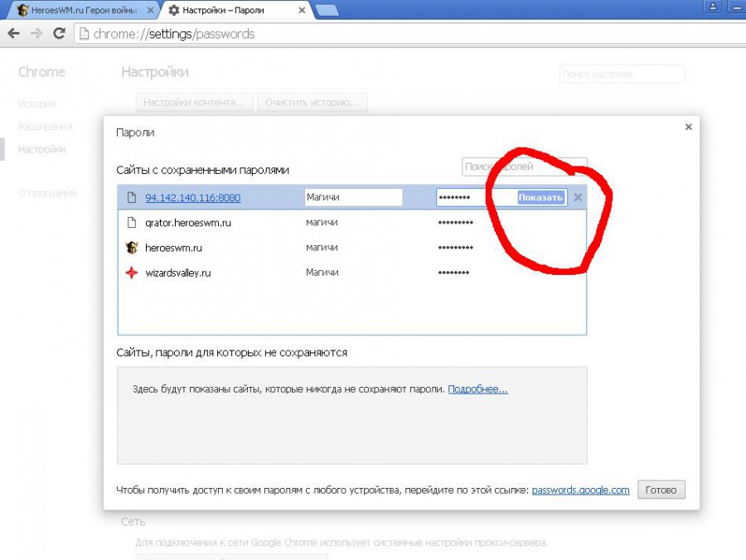
Task: Click the masked password for heroeswm.ru
Action: (x=455, y=248)
